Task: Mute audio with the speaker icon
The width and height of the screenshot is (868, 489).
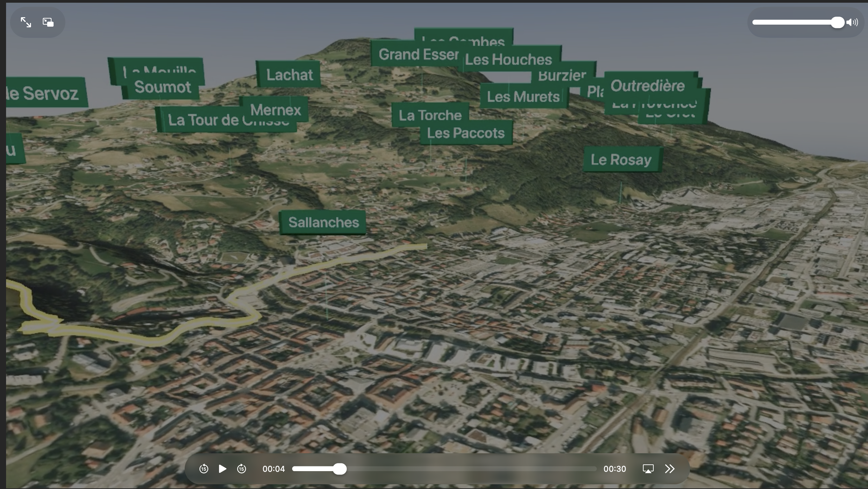Action: click(x=852, y=22)
